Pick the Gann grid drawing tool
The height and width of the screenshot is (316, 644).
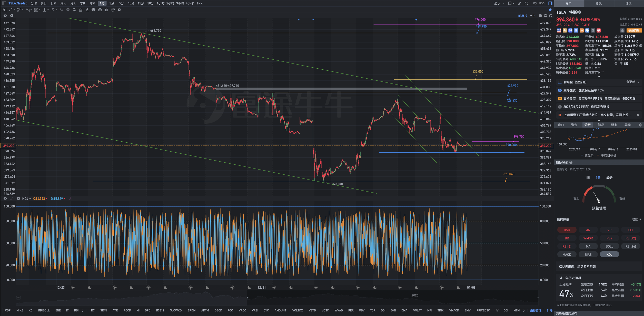tap(36, 10)
